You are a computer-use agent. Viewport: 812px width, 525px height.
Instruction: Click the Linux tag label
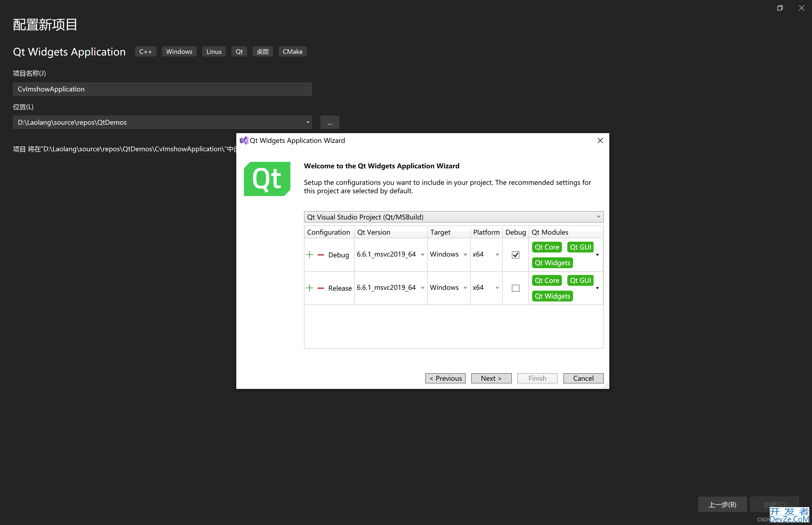(x=214, y=51)
